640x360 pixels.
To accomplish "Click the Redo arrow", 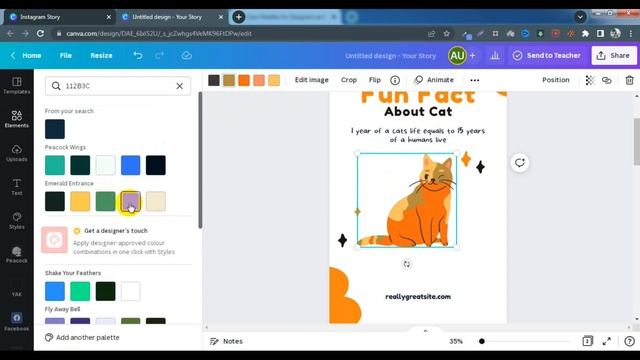I will [x=160, y=56].
